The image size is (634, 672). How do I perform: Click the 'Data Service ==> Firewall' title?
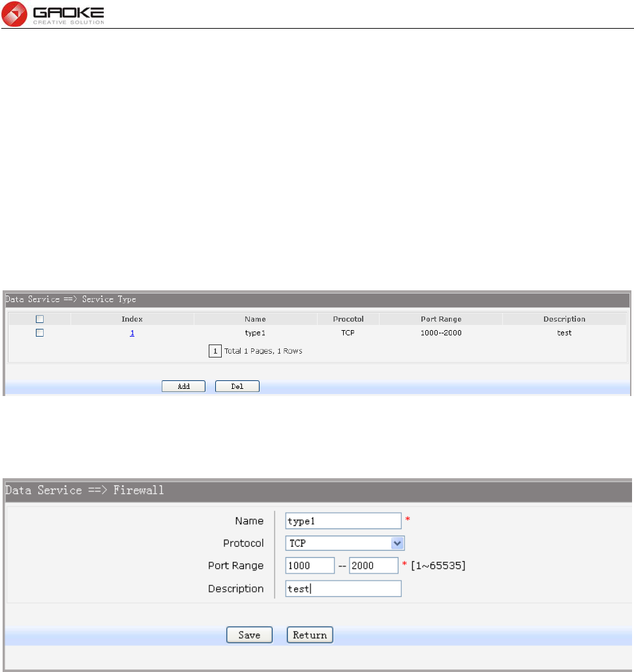84,490
